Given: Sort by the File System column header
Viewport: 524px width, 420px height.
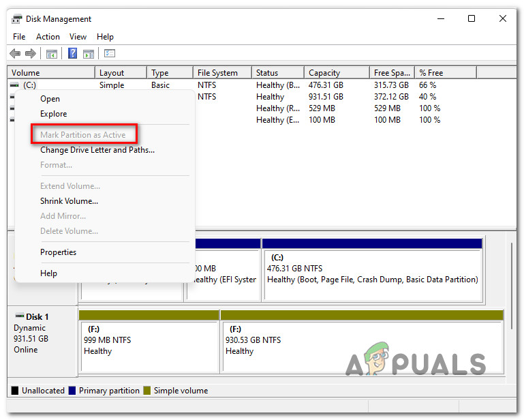Looking at the screenshot, I should 217,73.
